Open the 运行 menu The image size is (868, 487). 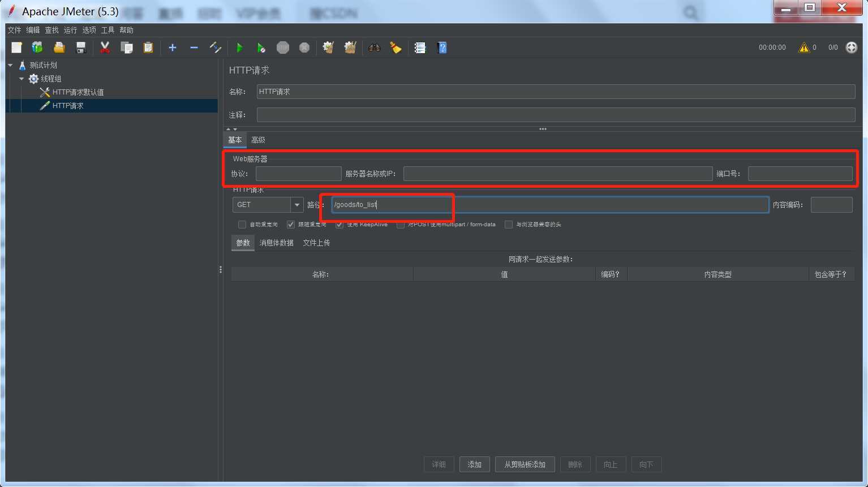point(70,30)
